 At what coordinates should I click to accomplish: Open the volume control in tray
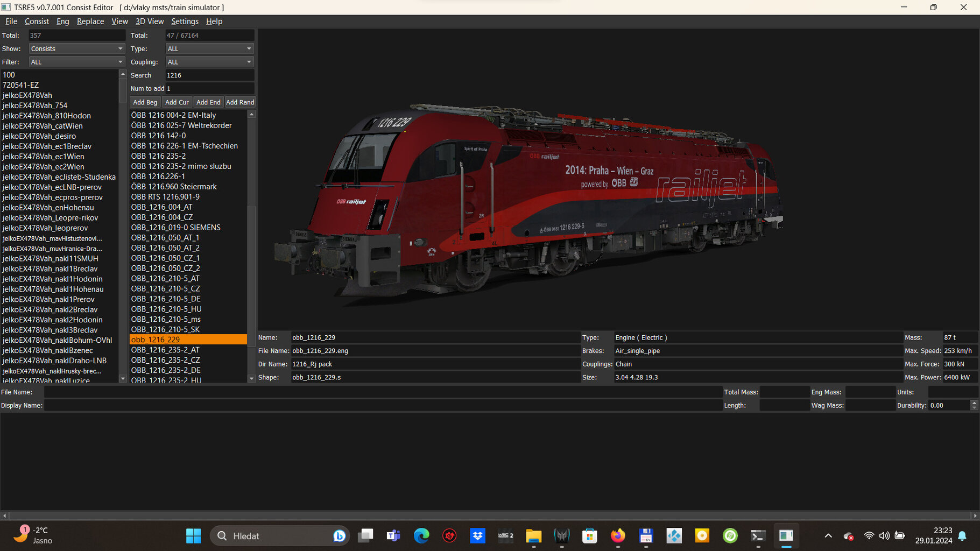pos(884,536)
